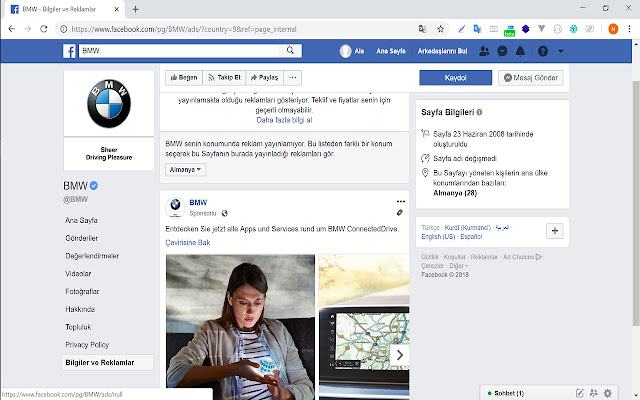
Task: Open Messenger icon in header
Action: 502,51
